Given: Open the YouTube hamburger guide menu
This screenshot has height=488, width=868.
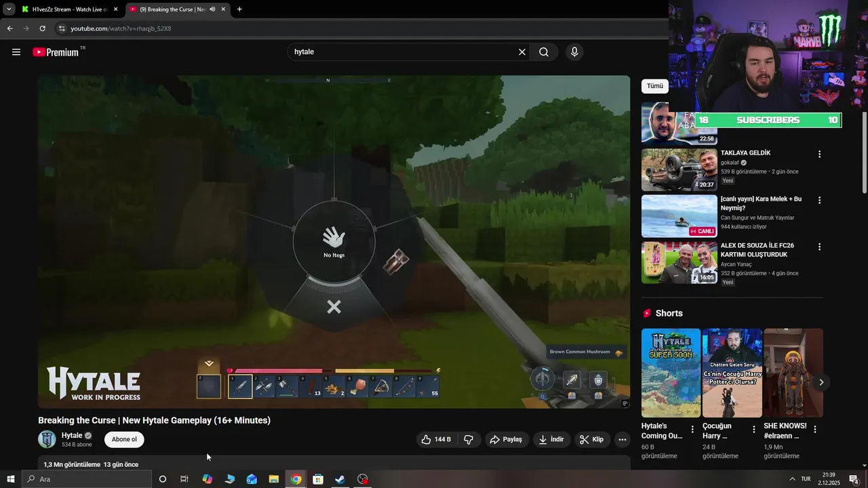Looking at the screenshot, I should point(16,52).
